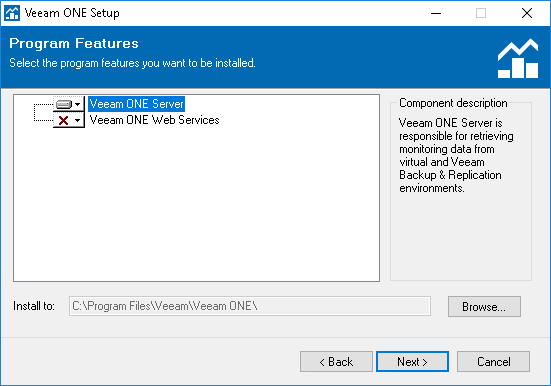This screenshot has width=551, height=386.
Task: Click the Install to path field
Action: 250,306
